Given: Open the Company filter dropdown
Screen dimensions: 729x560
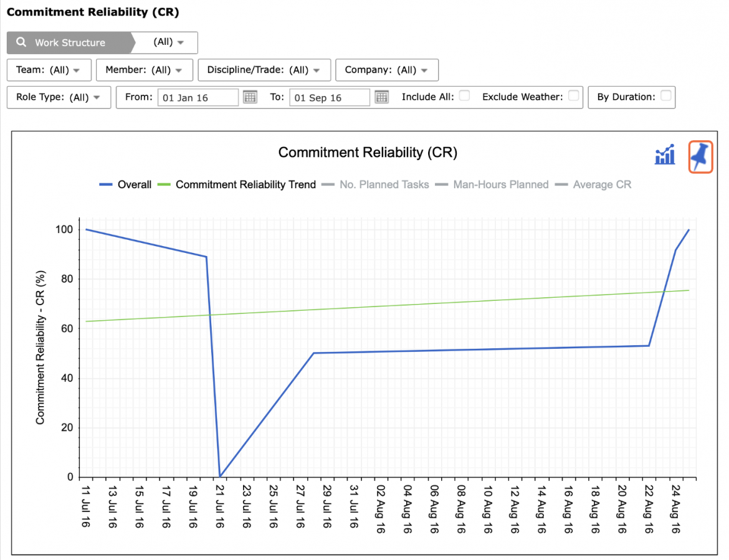Looking at the screenshot, I should click(x=387, y=70).
